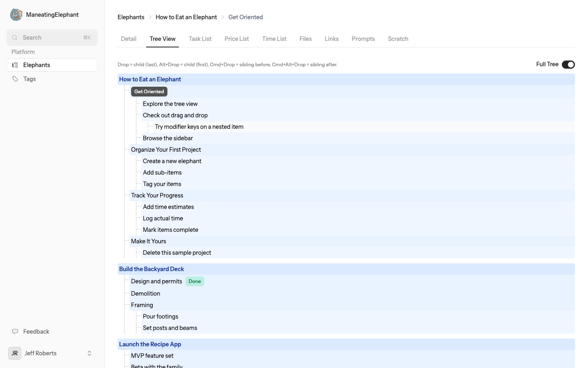Select the Tree View tab

click(163, 39)
